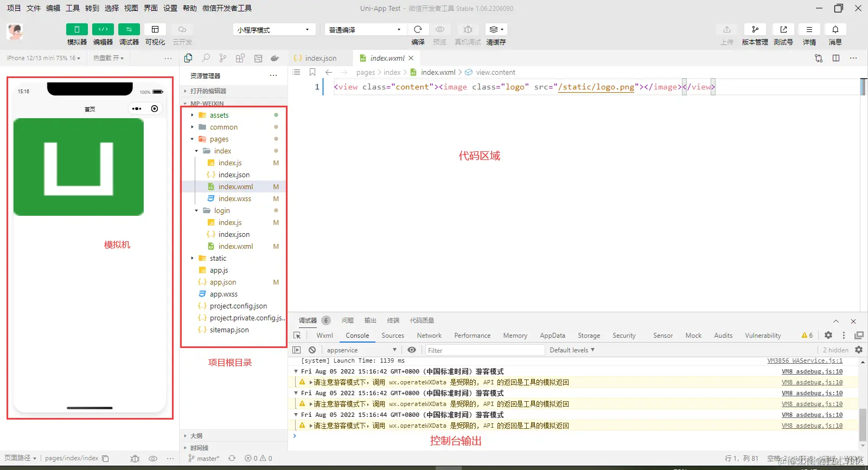This screenshot has width=868, height=470.
Task: Close the index.wxml editor tab
Action: pyautogui.click(x=411, y=58)
